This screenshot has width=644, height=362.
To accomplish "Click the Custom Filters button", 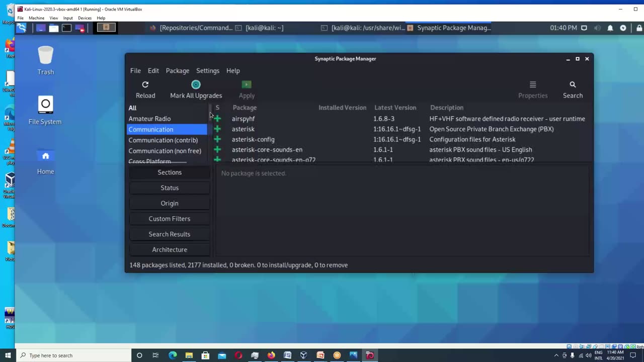I will (170, 219).
